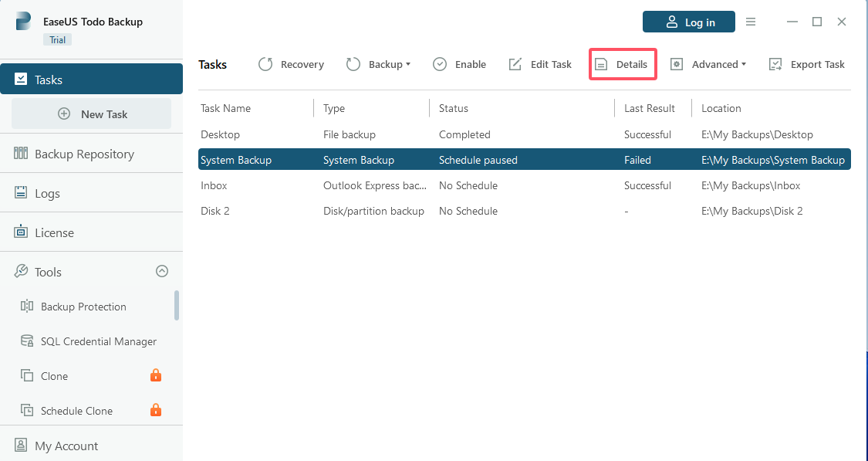Image resolution: width=868 pixels, height=461 pixels.
Task: Select the Disk 2 task name
Action: [214, 211]
